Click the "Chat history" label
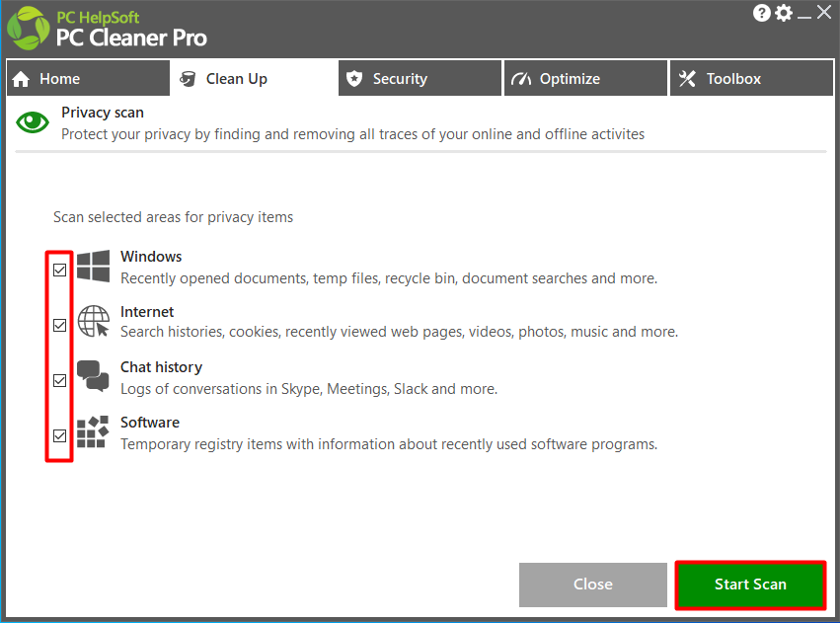 tap(161, 367)
